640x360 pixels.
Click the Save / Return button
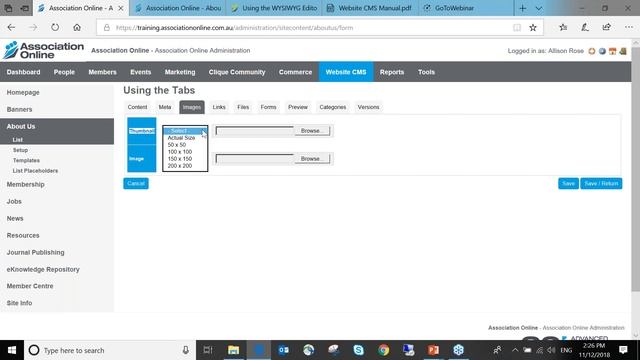click(601, 183)
